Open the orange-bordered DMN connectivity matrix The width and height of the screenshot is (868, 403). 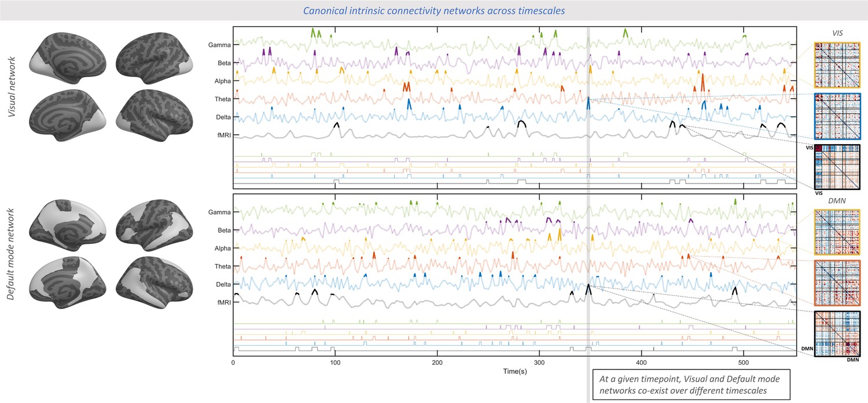click(x=837, y=283)
